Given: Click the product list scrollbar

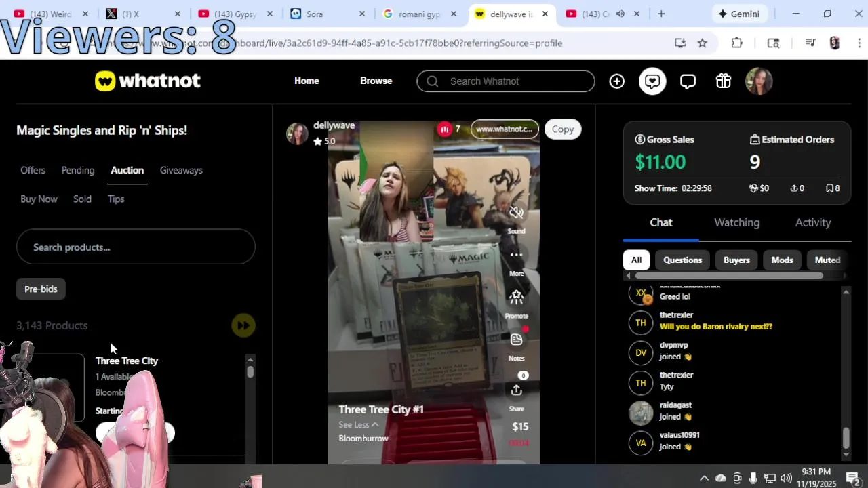Looking at the screenshot, I should point(250,371).
